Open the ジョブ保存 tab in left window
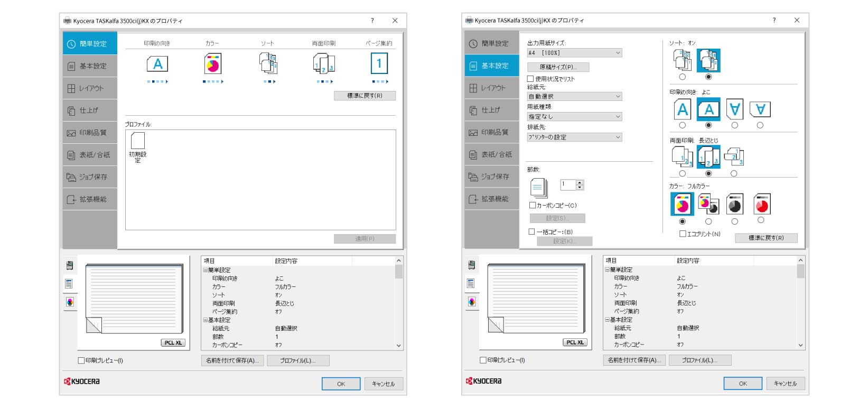 point(90,177)
